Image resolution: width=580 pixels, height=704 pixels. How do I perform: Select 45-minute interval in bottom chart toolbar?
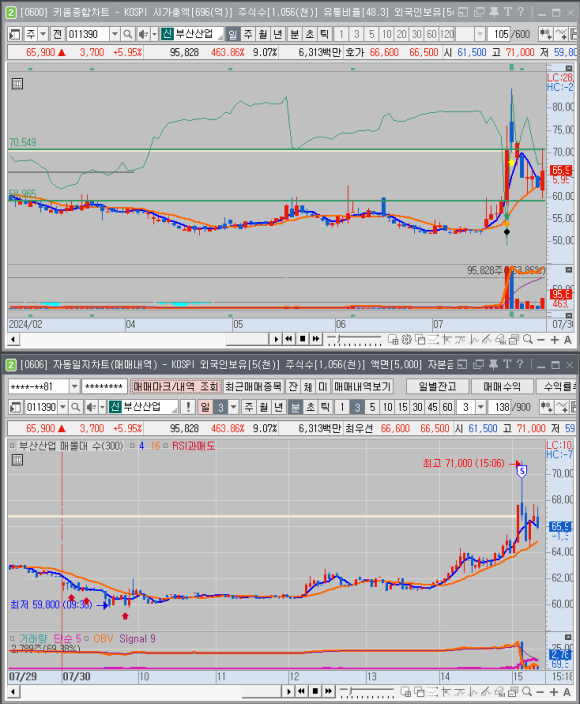432,407
